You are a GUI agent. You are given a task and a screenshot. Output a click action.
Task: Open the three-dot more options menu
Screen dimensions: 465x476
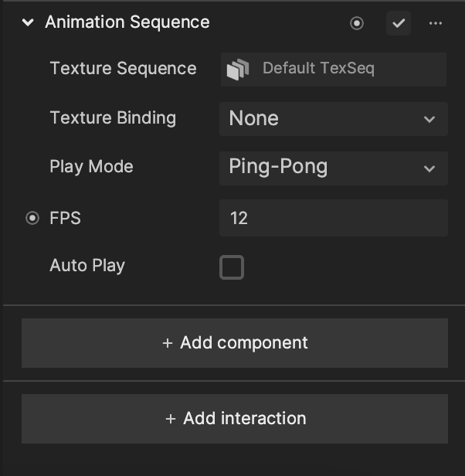pyautogui.click(x=435, y=23)
